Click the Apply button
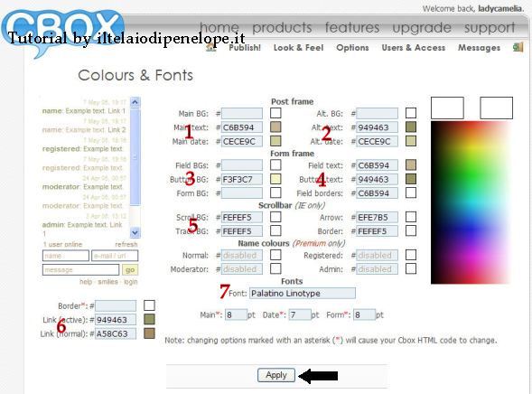Screen dimensions: 532x394 [276, 375]
